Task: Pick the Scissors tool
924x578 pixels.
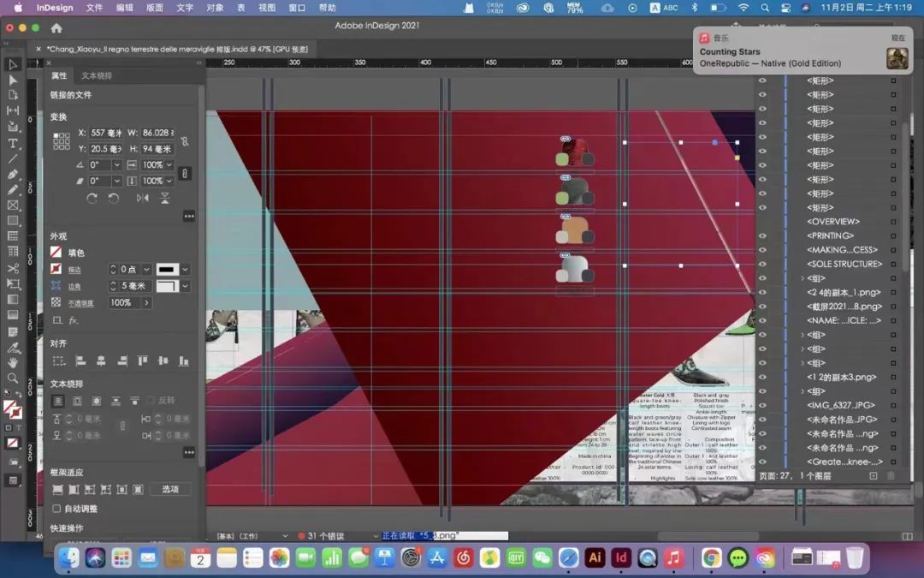Action: (13, 268)
